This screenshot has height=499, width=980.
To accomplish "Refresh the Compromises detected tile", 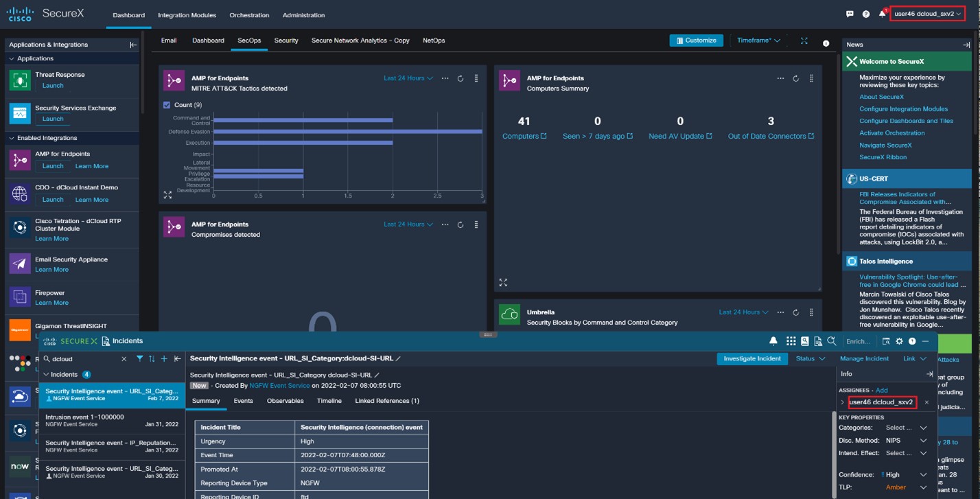I will pos(460,224).
